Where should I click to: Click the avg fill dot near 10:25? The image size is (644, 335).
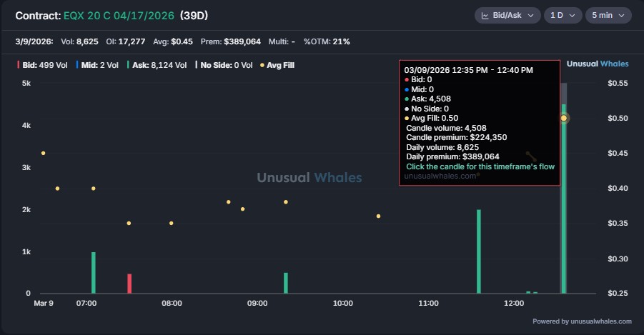point(378,216)
